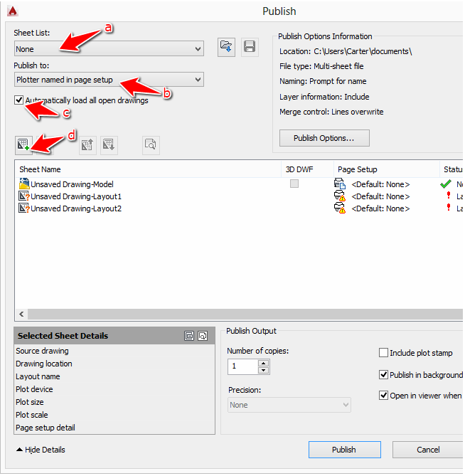This screenshot has height=476, width=465.
Task: Click the AutoCAD logo in title bar
Action: 12,11
